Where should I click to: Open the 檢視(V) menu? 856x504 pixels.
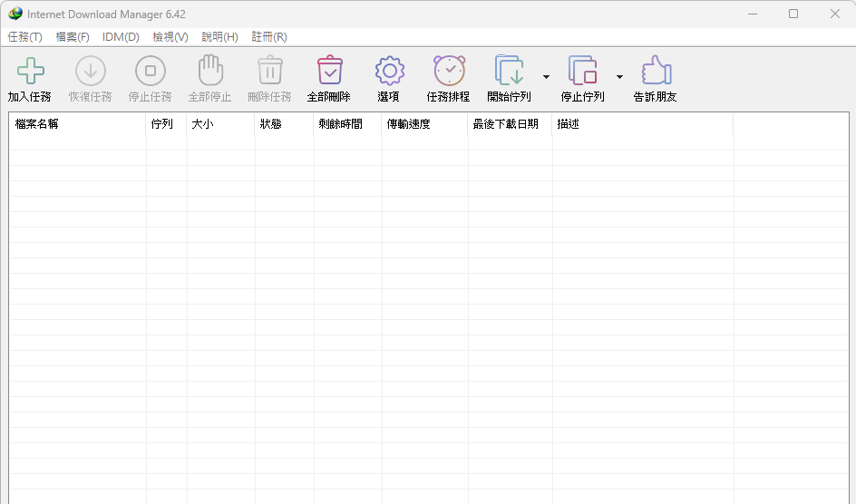[x=170, y=37]
